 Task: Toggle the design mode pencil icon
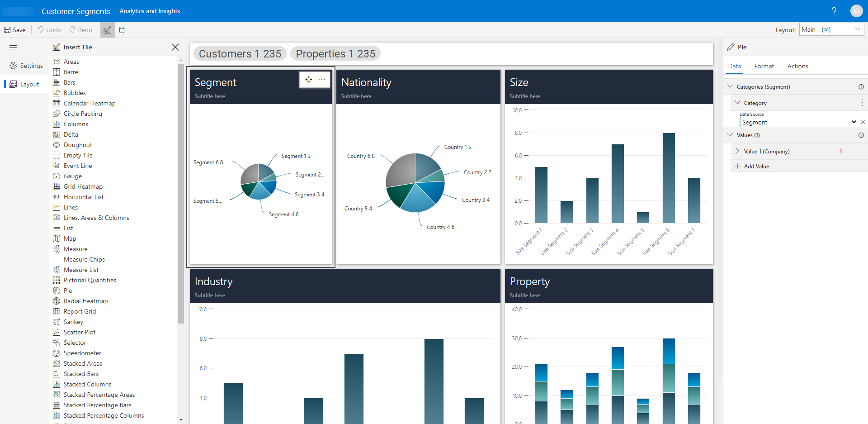point(107,30)
